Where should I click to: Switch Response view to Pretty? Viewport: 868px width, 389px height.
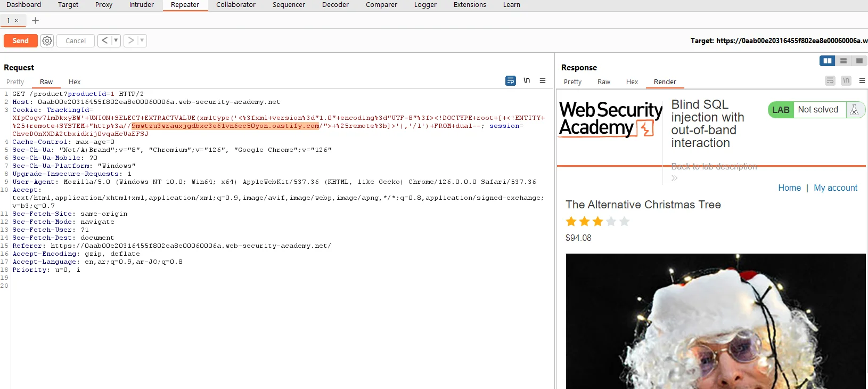573,82
